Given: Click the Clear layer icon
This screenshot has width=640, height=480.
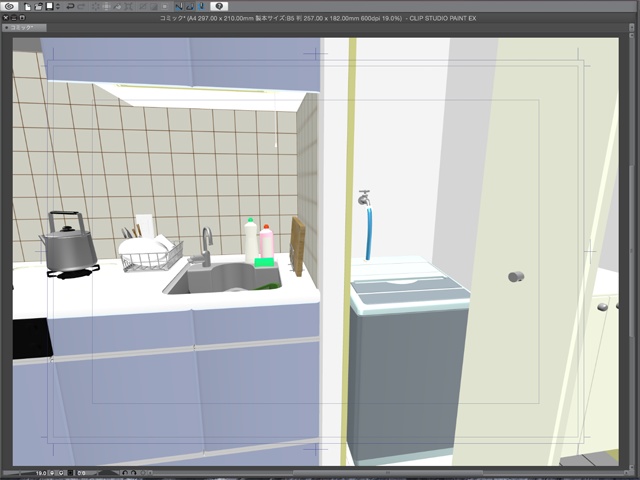Looking at the screenshot, I should (x=96, y=7).
